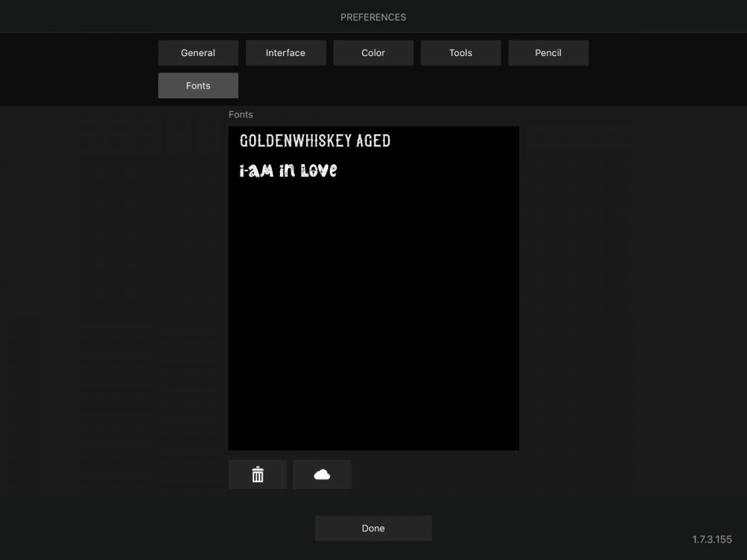Switch to the Interface tab
This screenshot has height=560, width=747.
(286, 53)
